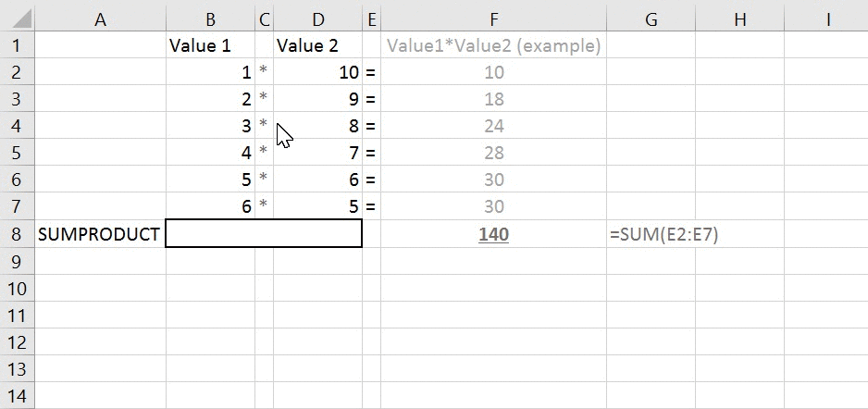Select the column A header

pos(100,19)
